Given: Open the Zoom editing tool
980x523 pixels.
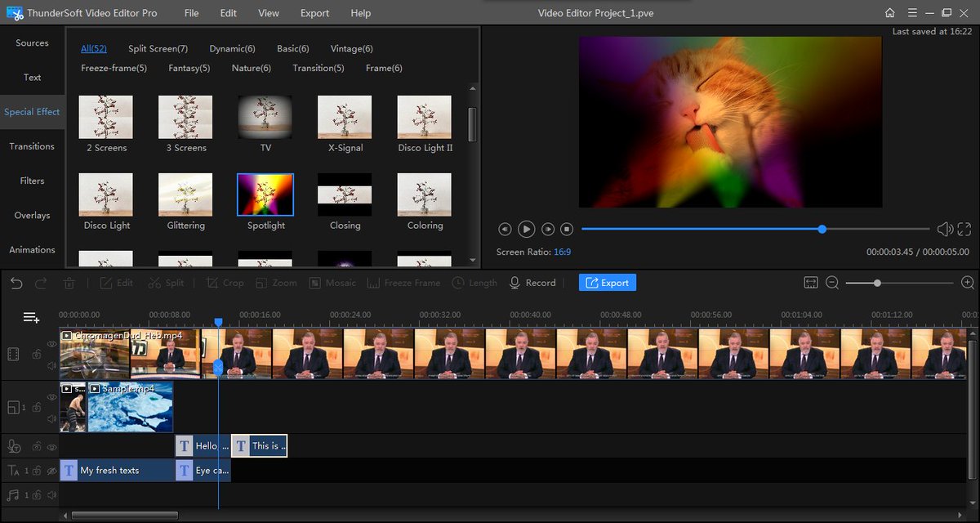Looking at the screenshot, I should (276, 282).
